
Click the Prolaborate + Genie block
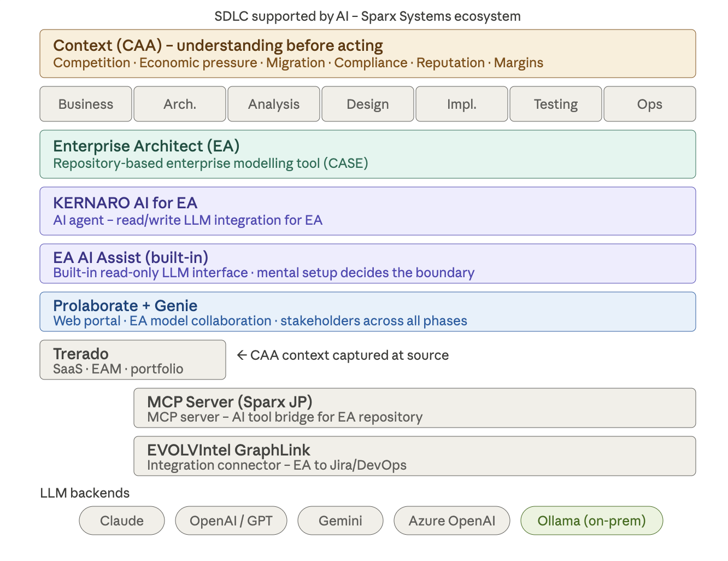tap(368, 312)
